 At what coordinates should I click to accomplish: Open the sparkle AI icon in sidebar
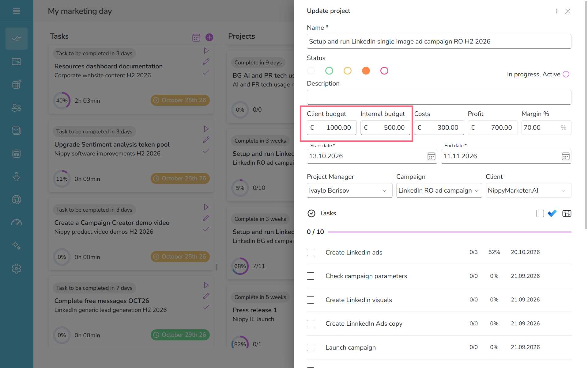click(x=17, y=246)
